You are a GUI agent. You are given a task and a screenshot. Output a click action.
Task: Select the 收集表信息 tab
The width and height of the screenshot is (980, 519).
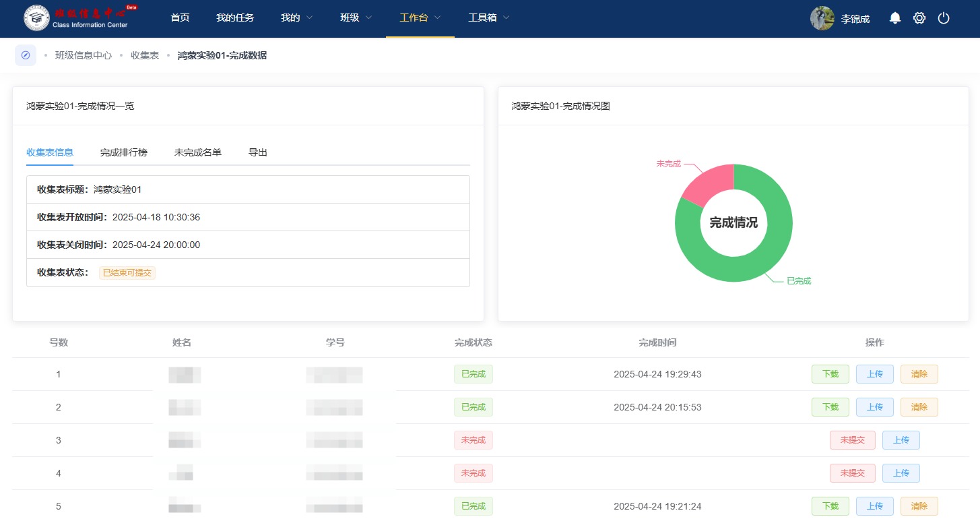50,152
